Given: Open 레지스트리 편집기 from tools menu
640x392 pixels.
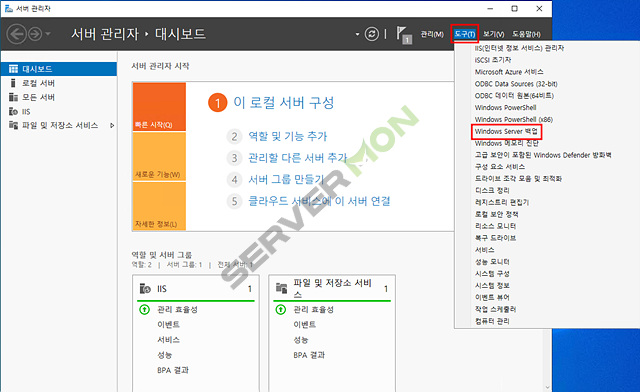Looking at the screenshot, I should point(502,203).
